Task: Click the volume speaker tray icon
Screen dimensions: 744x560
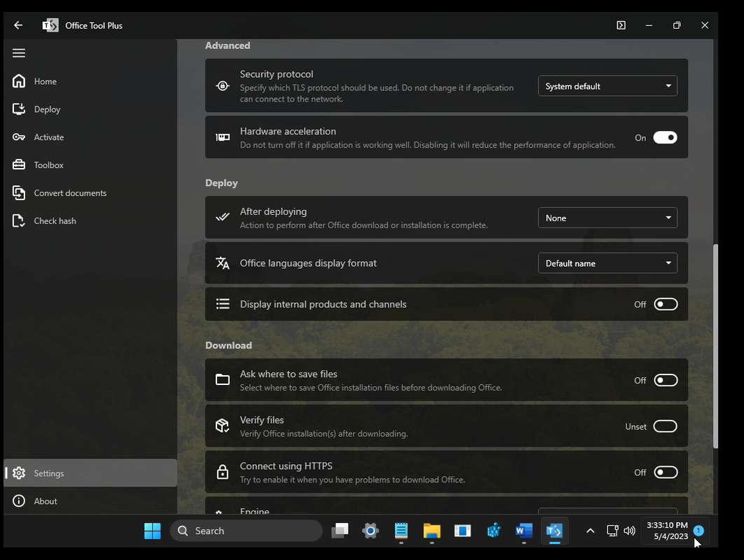Action: coord(630,531)
